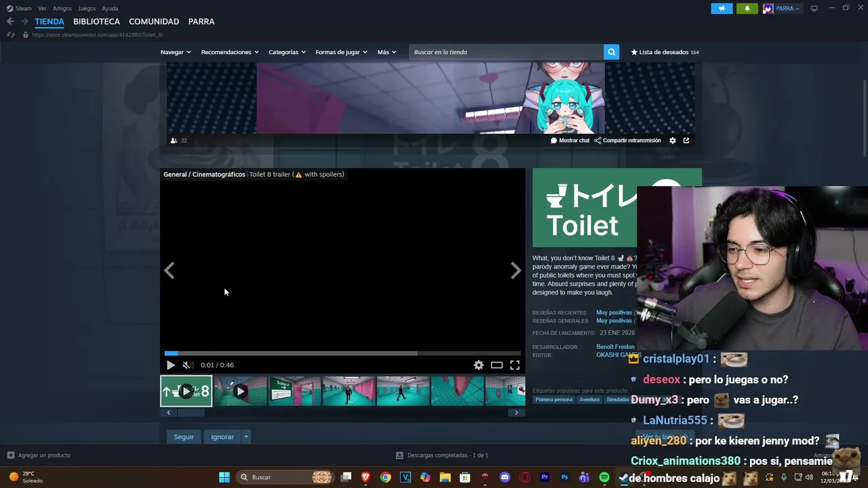Open the green notifications bell
This screenshot has height=488, width=868.
tap(747, 8)
